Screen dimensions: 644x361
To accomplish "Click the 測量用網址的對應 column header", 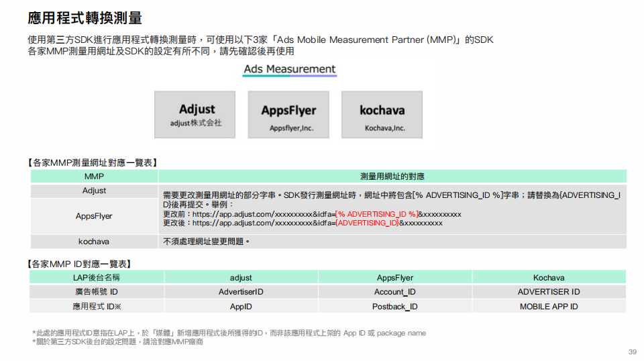I will coord(392,176).
